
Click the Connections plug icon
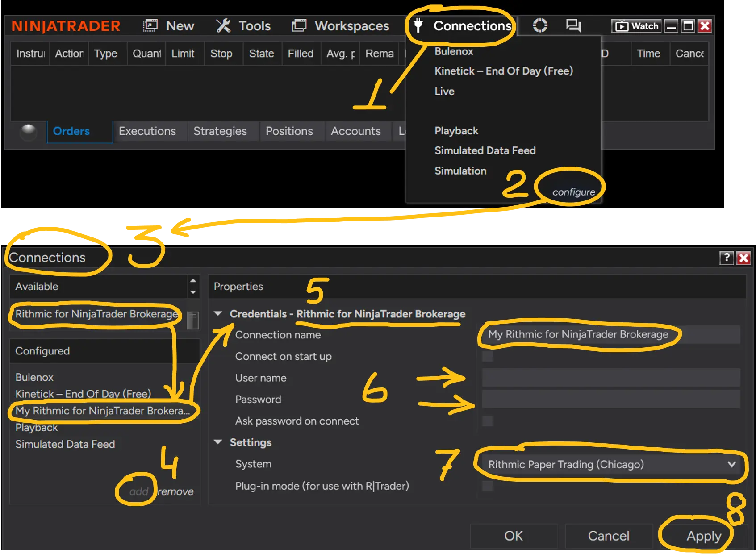click(x=418, y=25)
